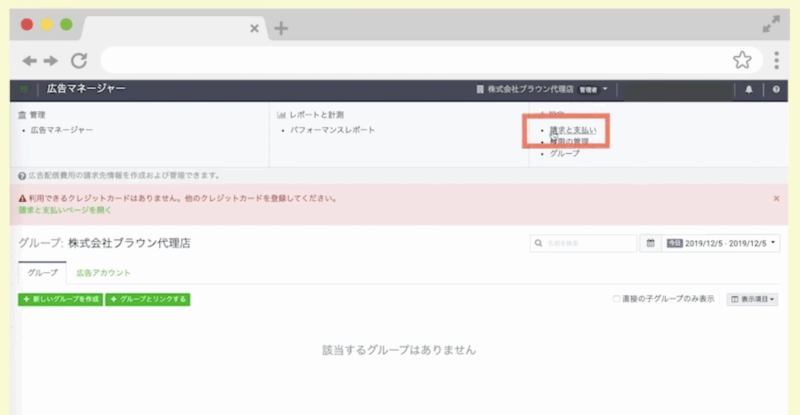Open help via the question mark icon
This screenshot has width=800, height=415.
tap(776, 89)
